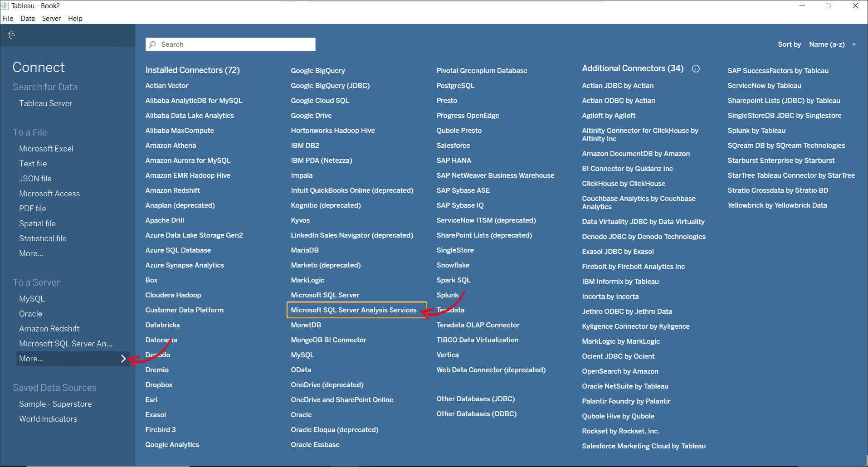This screenshot has height=467, width=868.
Task: Select Microsoft SQL Server Analysis Services connector
Action: click(x=353, y=310)
